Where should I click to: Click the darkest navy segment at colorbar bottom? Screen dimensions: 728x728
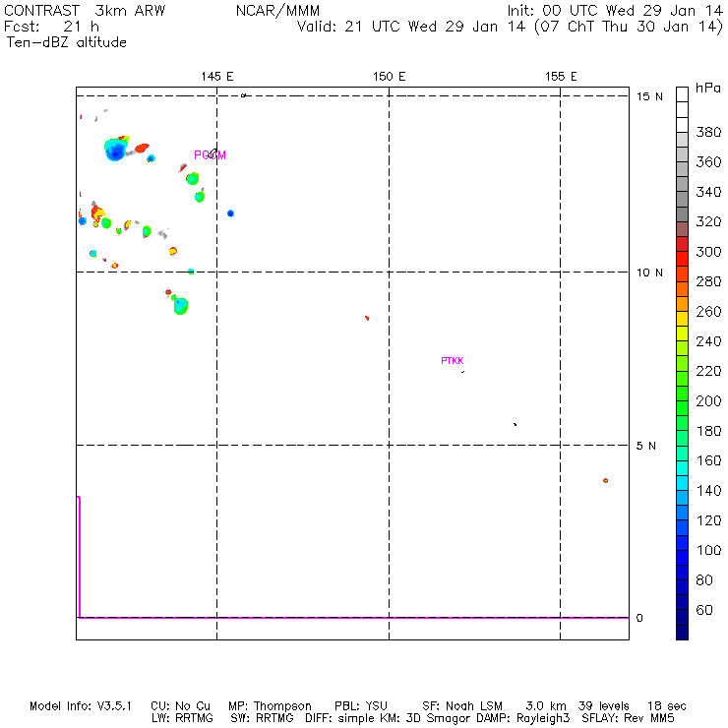coord(682,633)
